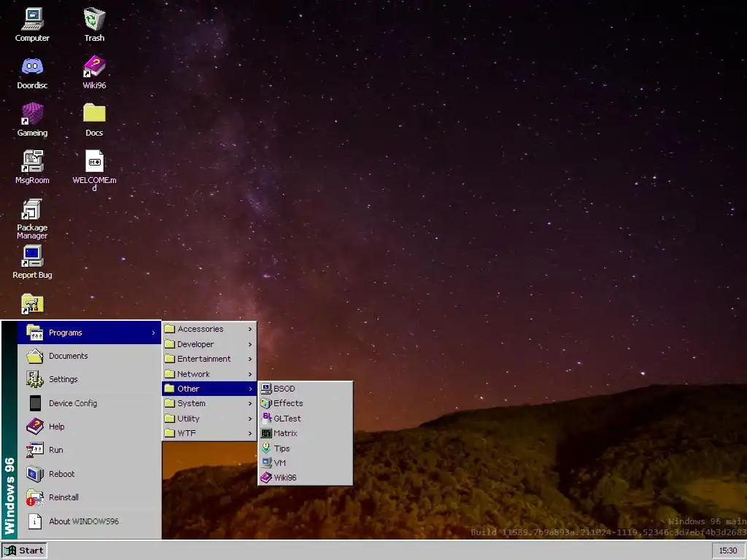Screen dimensions: 747x560
Task: Expand the Network submenu arrow
Action: (x=250, y=374)
